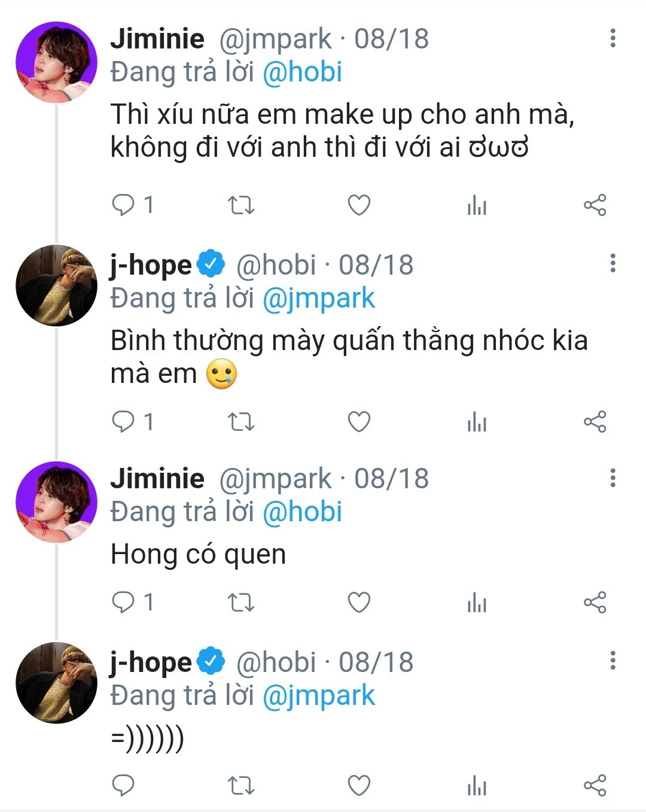Retweet Jiminie's make up reply
Screen dimensions: 646x812
(241, 205)
